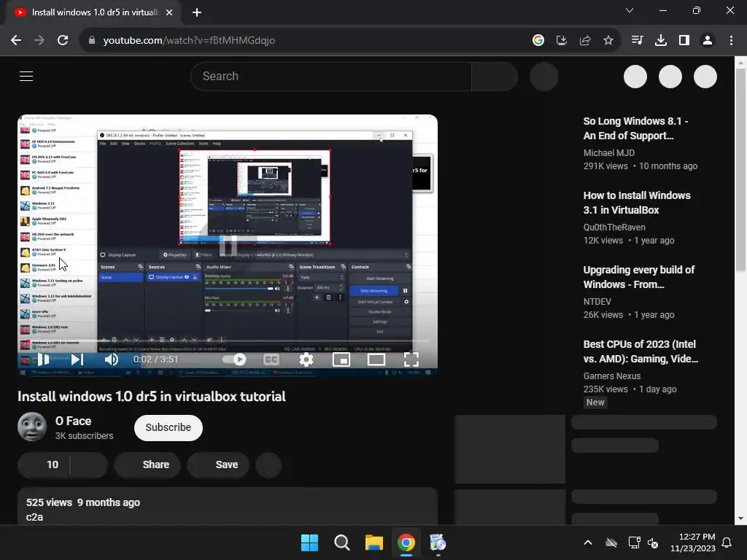The image size is (747, 560).
Task: Expand the video description box
Action: 228,506
